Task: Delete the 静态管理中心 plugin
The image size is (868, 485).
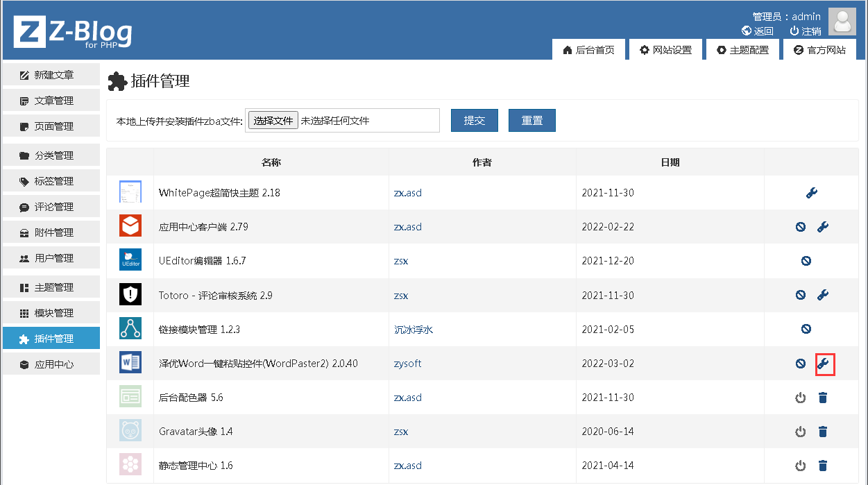Action: [823, 466]
